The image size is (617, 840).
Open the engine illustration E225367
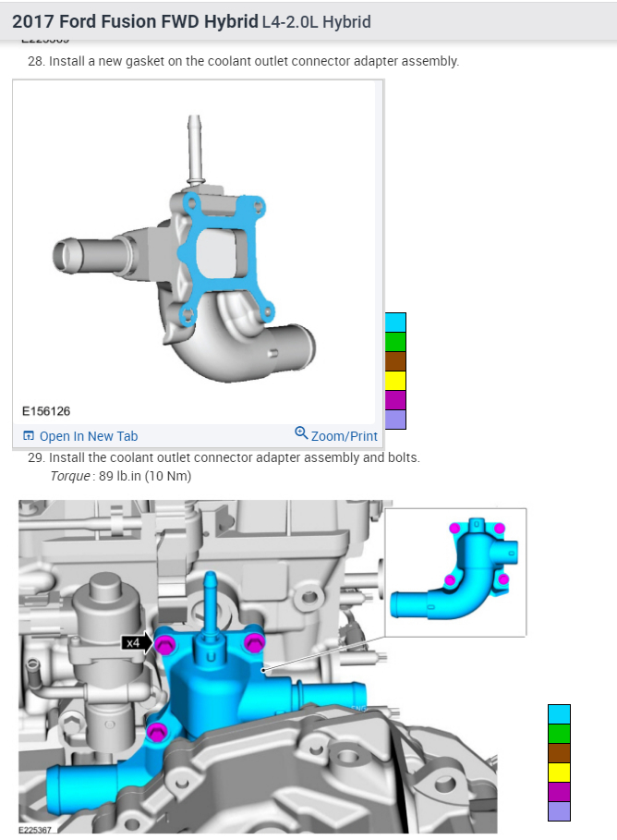(258, 666)
